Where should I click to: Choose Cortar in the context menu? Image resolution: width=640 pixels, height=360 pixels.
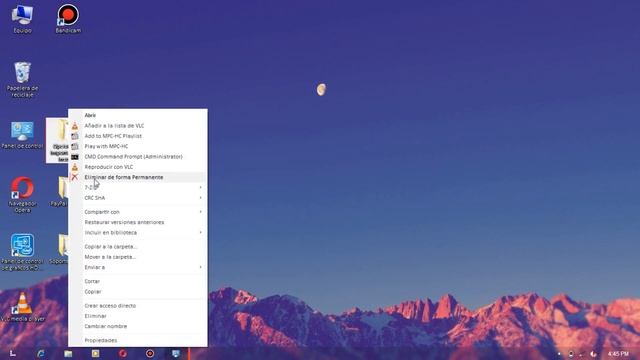138,281
